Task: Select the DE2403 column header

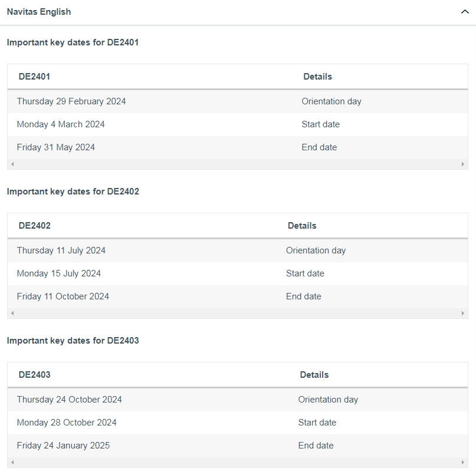Action: pyautogui.click(x=34, y=375)
